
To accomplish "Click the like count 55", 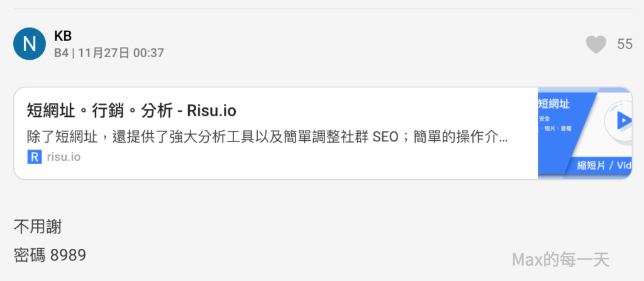I will (625, 44).
